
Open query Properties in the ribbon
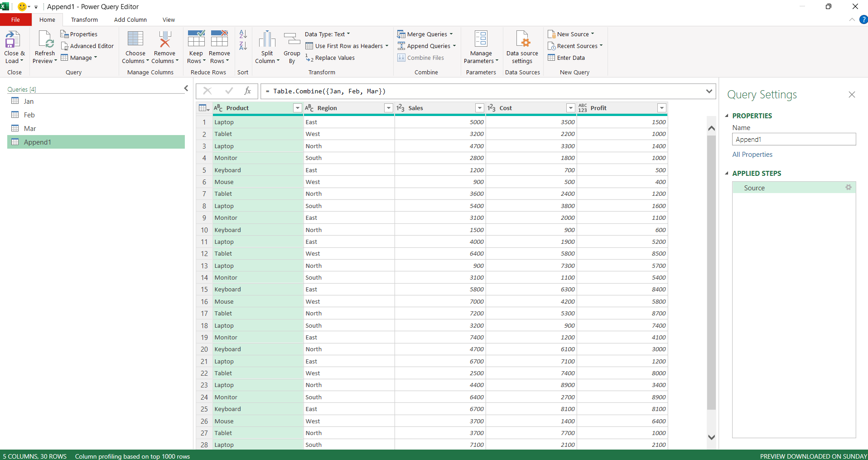79,34
